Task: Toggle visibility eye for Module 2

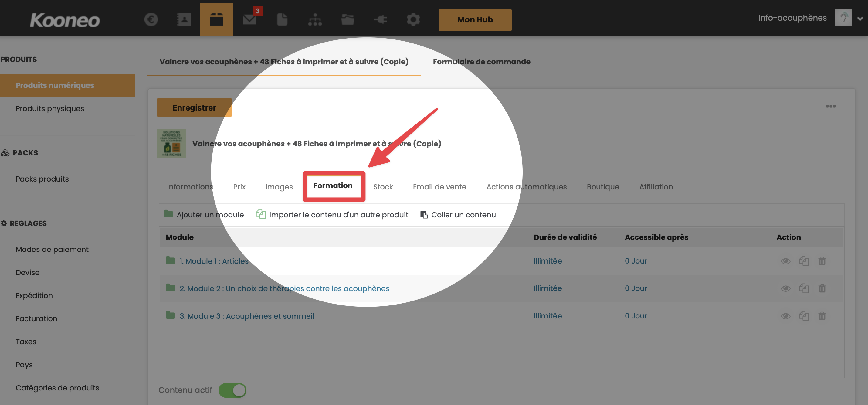Action: (785, 288)
